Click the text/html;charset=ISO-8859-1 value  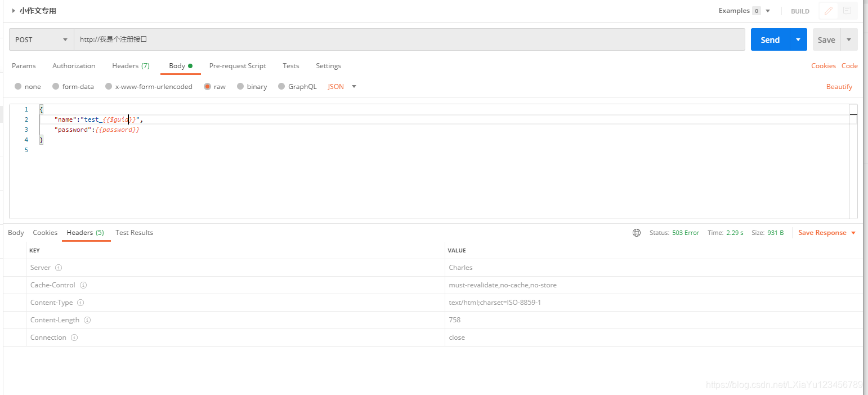(x=495, y=303)
